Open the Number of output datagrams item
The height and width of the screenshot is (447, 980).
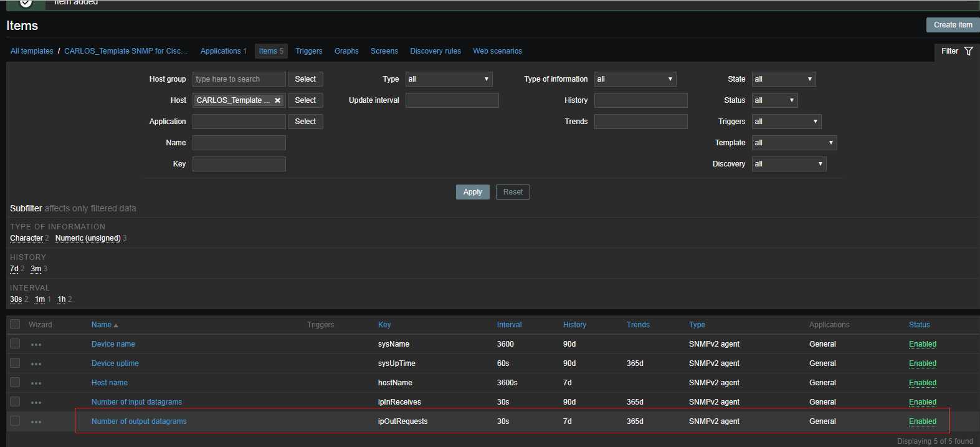(x=139, y=421)
